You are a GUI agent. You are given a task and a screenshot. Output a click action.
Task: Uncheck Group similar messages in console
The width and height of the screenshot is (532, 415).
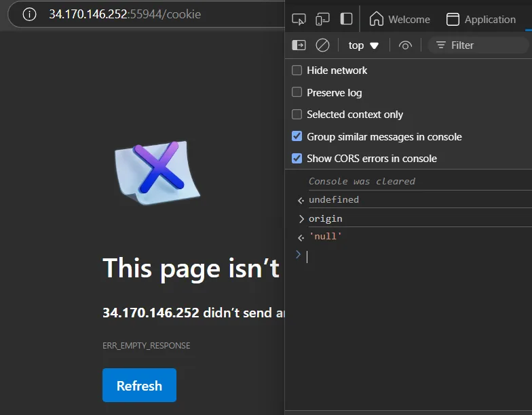point(297,136)
